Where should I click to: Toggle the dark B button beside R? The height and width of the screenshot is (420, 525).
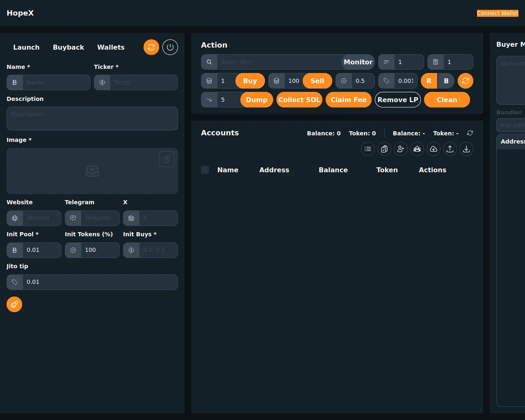point(446,81)
